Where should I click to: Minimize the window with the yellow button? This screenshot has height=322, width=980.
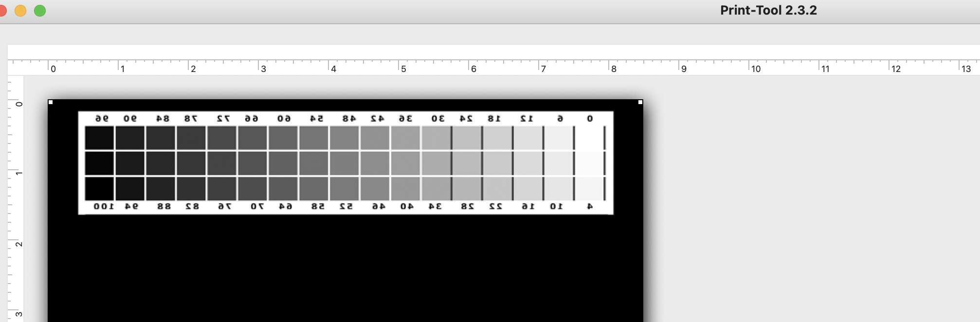pyautogui.click(x=20, y=11)
